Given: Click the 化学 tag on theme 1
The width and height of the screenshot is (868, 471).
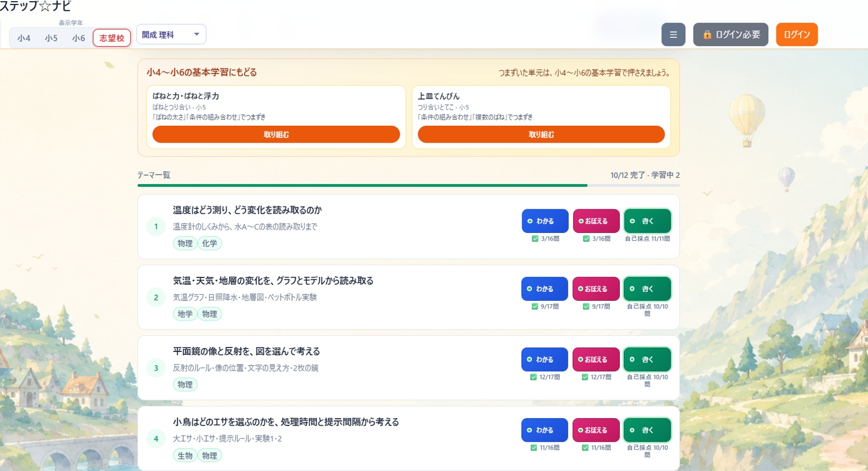Looking at the screenshot, I should point(209,243).
